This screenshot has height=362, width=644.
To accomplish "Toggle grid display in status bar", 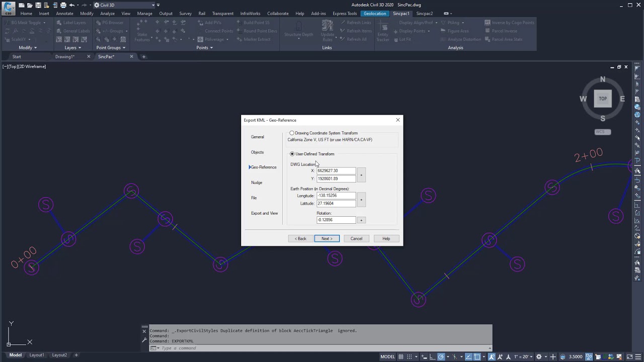I will click(401, 356).
